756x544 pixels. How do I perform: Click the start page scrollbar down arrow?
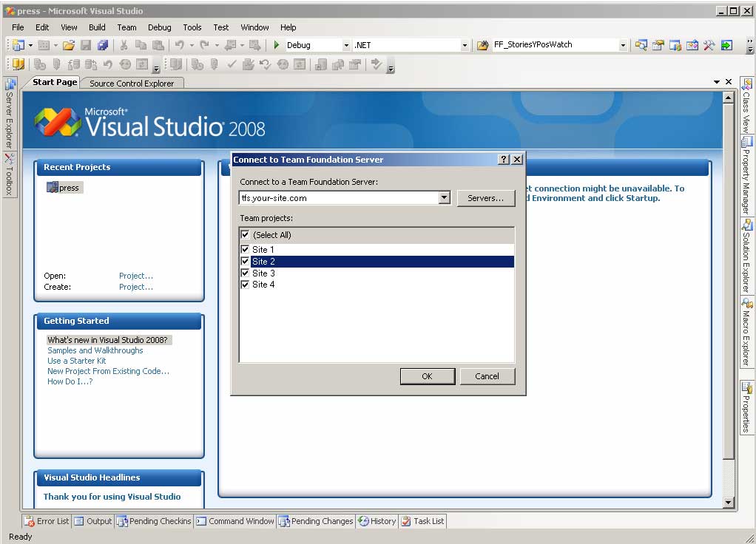coord(728,503)
